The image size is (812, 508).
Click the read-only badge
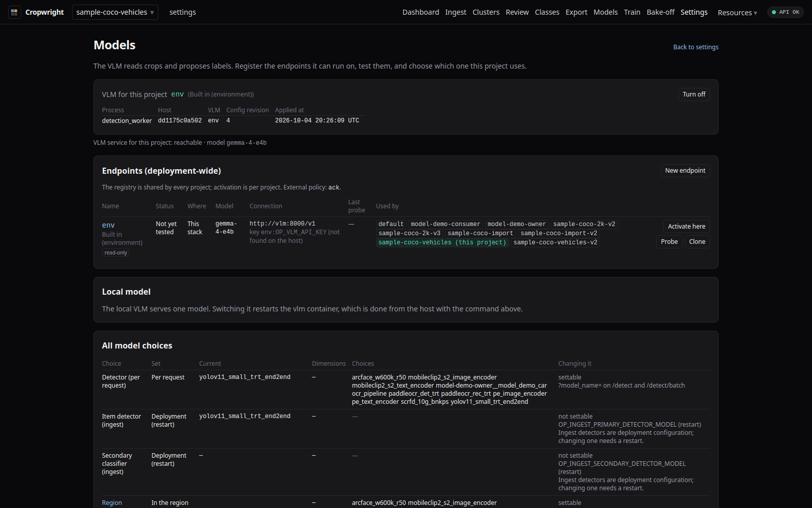pos(116,253)
